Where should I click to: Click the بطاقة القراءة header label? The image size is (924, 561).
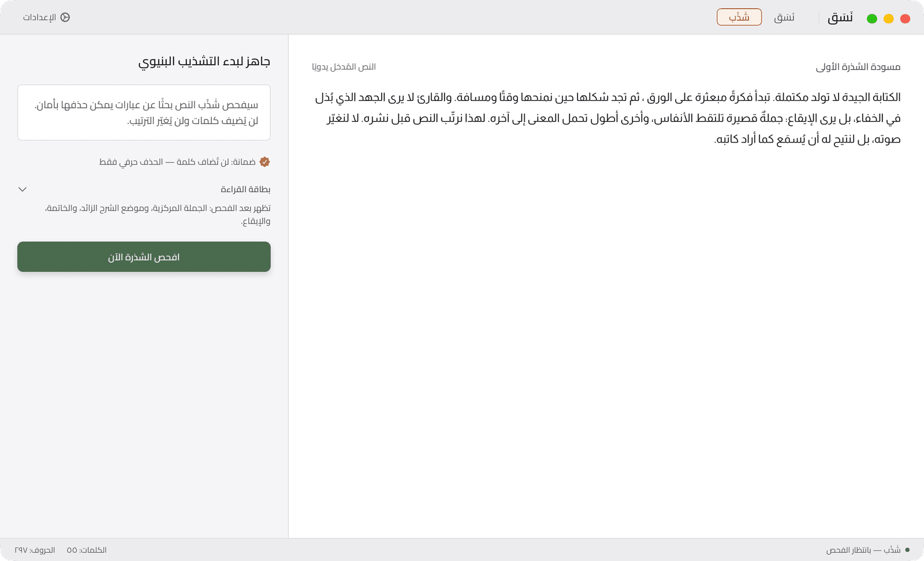(x=245, y=189)
